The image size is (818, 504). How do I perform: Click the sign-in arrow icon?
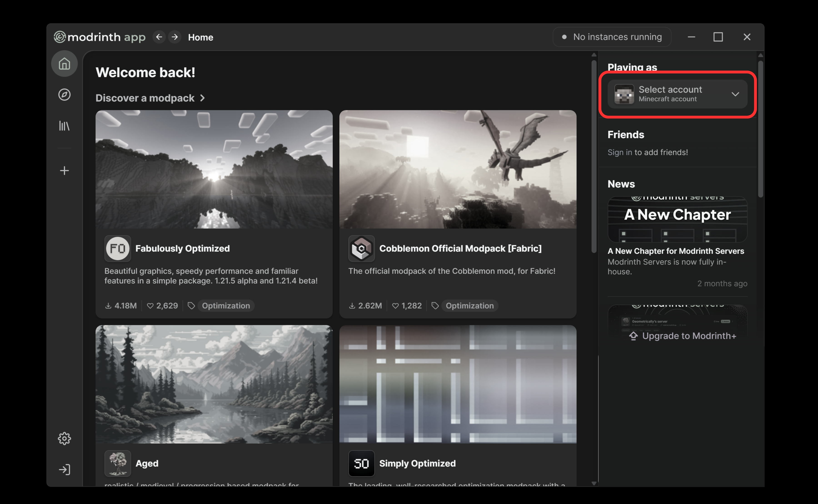(x=64, y=469)
